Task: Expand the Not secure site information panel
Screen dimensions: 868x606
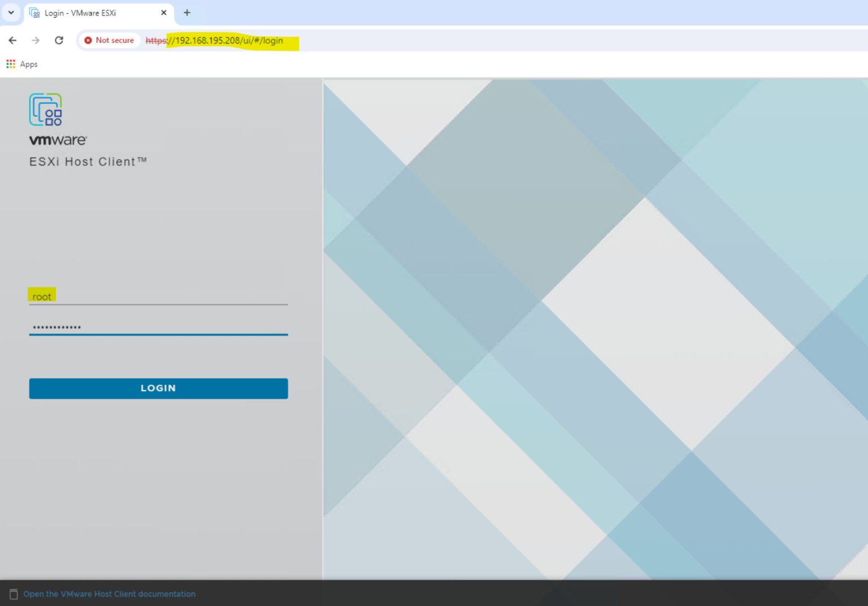Action: pyautogui.click(x=109, y=40)
